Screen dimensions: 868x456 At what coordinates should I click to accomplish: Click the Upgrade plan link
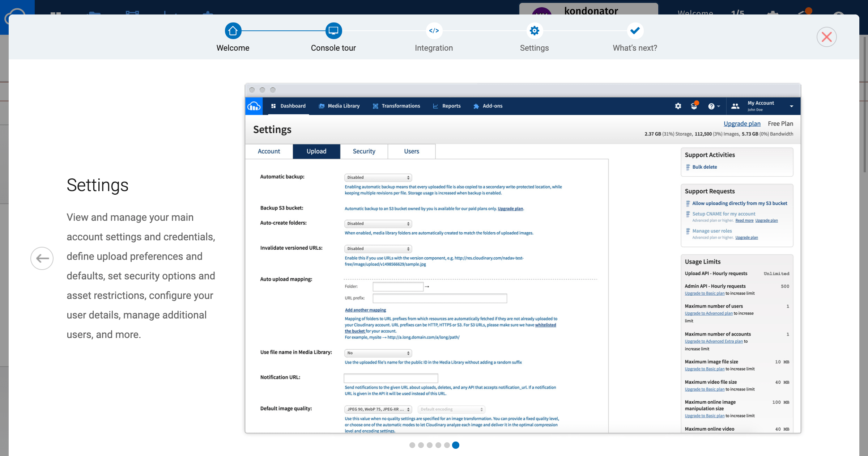point(742,124)
